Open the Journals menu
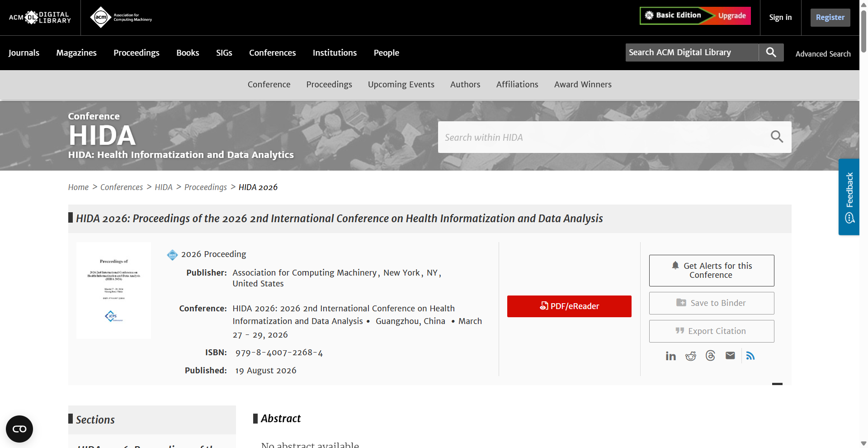The image size is (868, 448). 24,53
